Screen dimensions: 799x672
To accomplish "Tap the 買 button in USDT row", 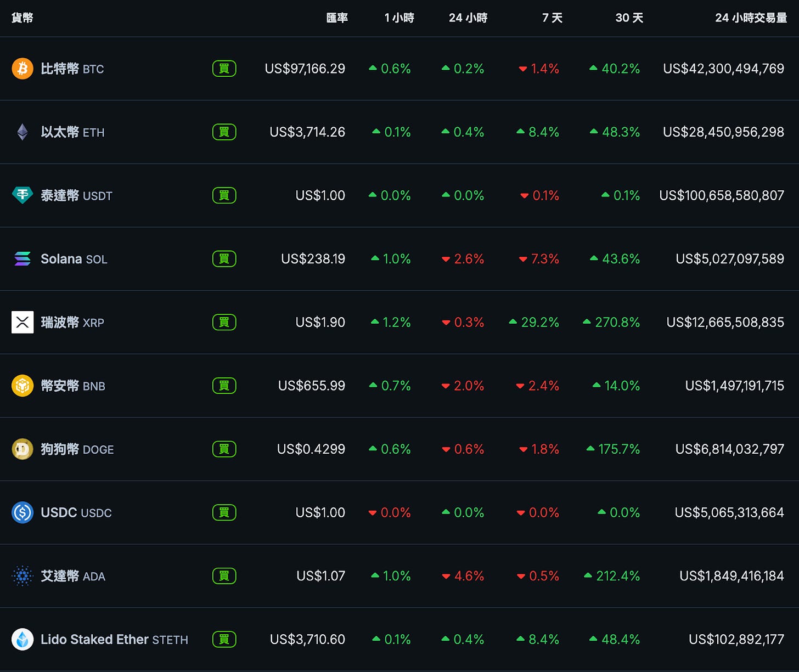I will [x=224, y=195].
